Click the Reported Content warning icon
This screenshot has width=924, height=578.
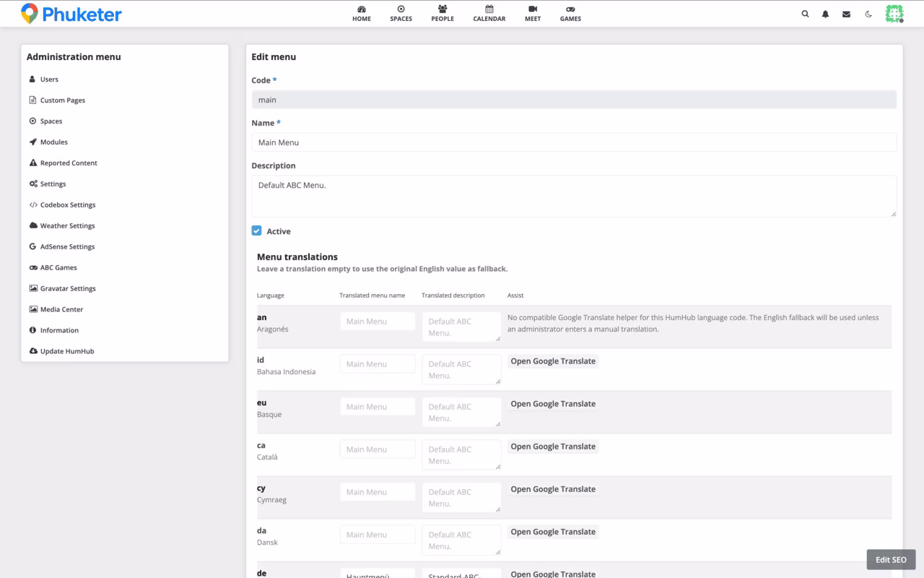pos(32,163)
